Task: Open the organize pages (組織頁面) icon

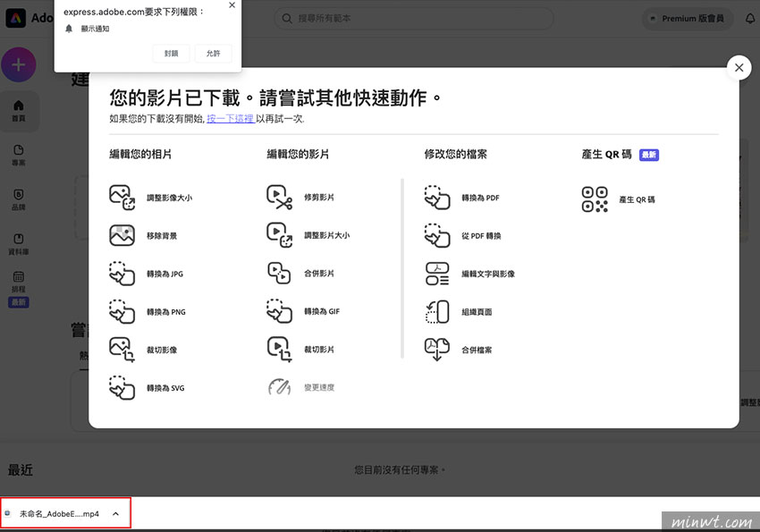Action: tap(437, 311)
